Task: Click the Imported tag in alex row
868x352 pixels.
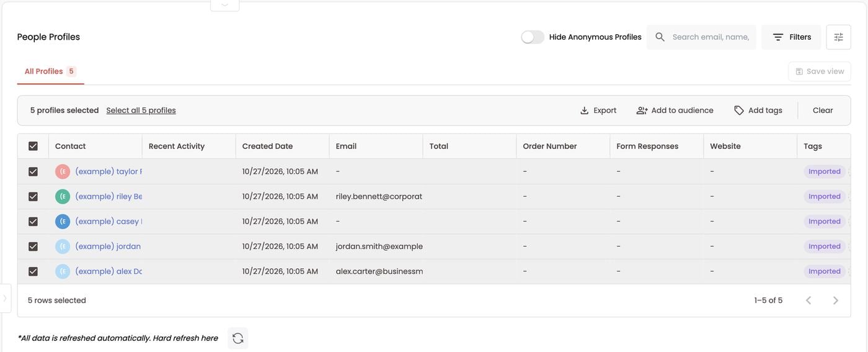Action: pyautogui.click(x=825, y=271)
